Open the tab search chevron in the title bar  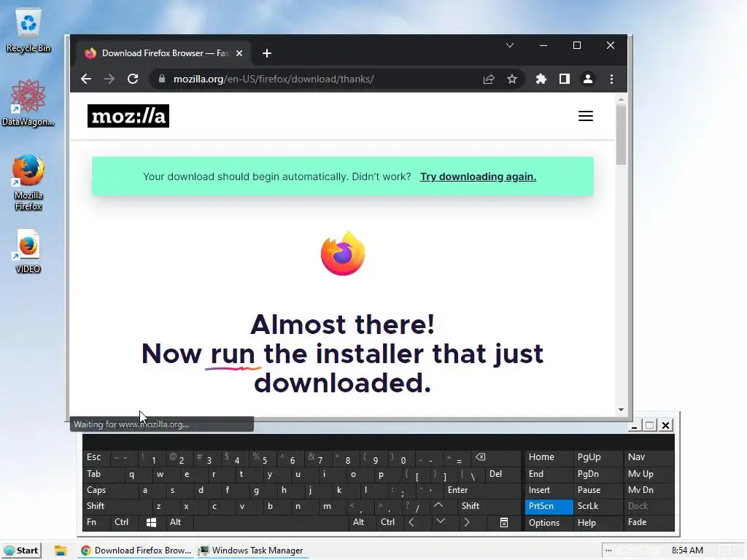pyautogui.click(x=510, y=46)
